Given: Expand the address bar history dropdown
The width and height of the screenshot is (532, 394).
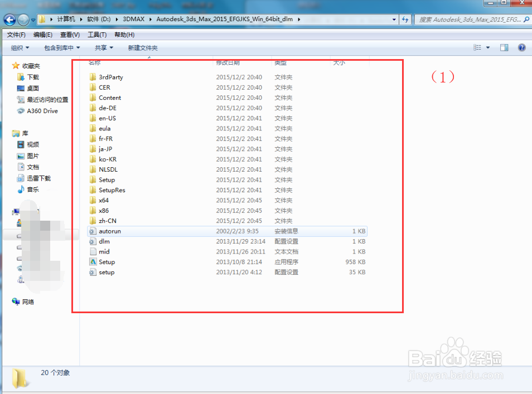Looking at the screenshot, I should (394, 20).
